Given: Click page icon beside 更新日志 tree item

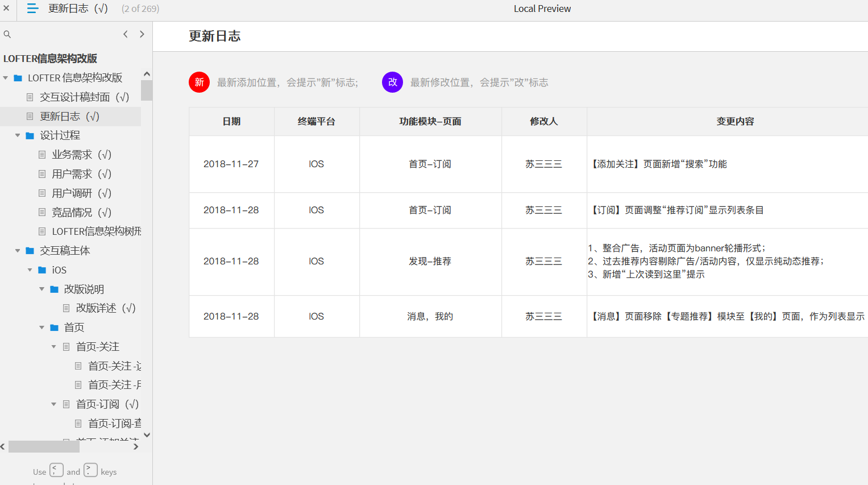Looking at the screenshot, I should [x=30, y=117].
